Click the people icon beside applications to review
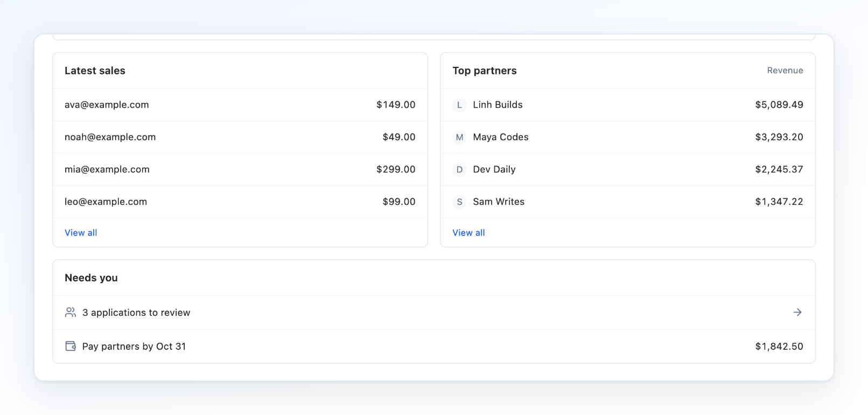Screen dimensions: 868x415 (71, 313)
